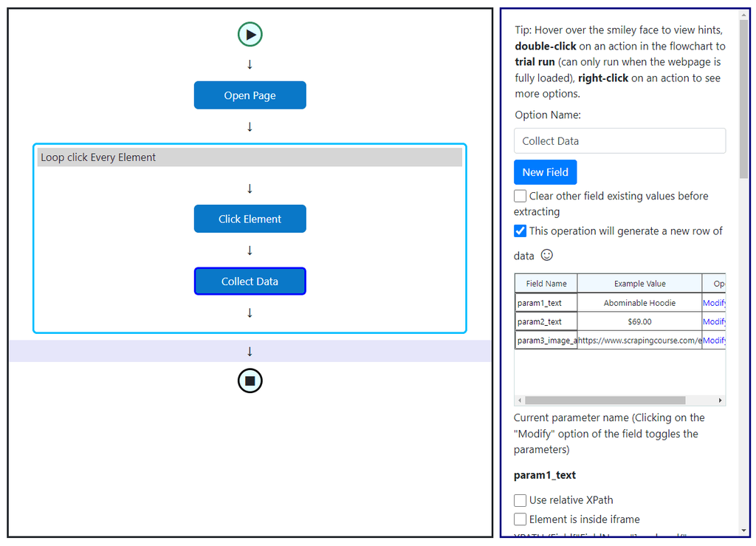Click the New Field button

coord(545,172)
